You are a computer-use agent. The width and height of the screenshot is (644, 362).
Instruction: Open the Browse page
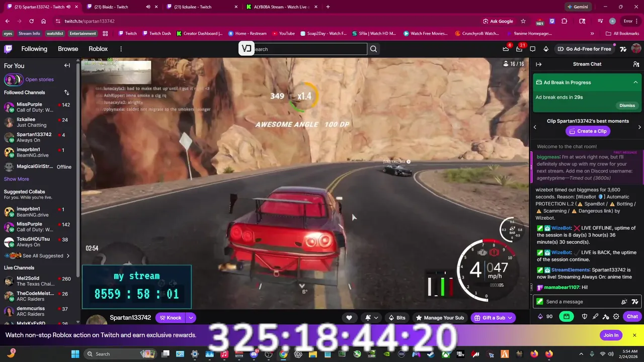pyautogui.click(x=68, y=49)
